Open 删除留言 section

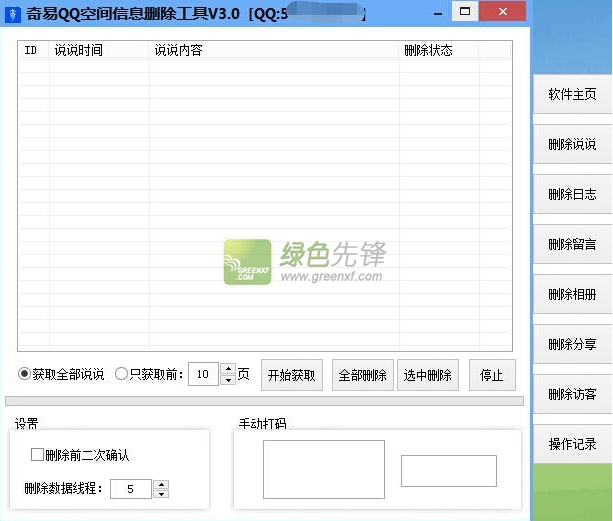point(572,244)
